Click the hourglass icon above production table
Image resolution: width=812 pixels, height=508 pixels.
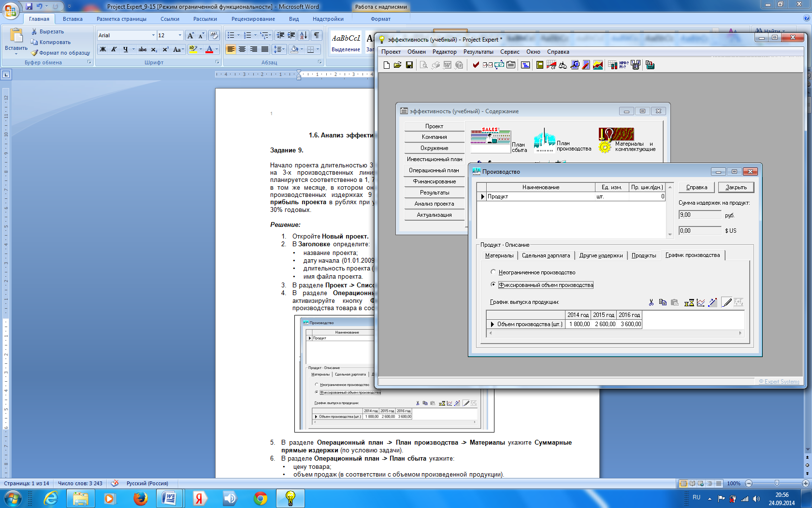tap(689, 302)
